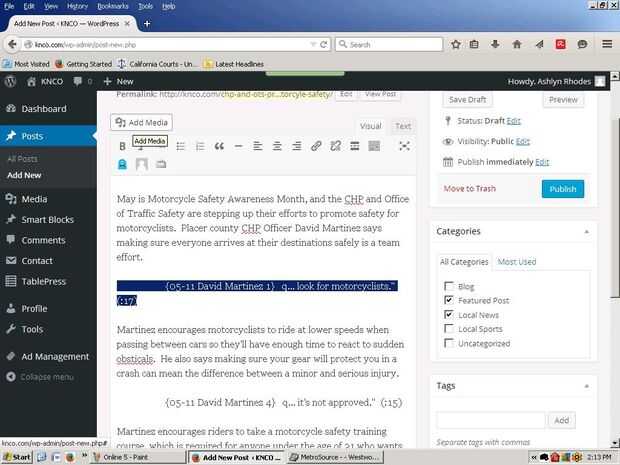This screenshot has width=620, height=465.
Task: Open the Firefox downloads arrow
Action: pyautogui.click(x=495, y=44)
